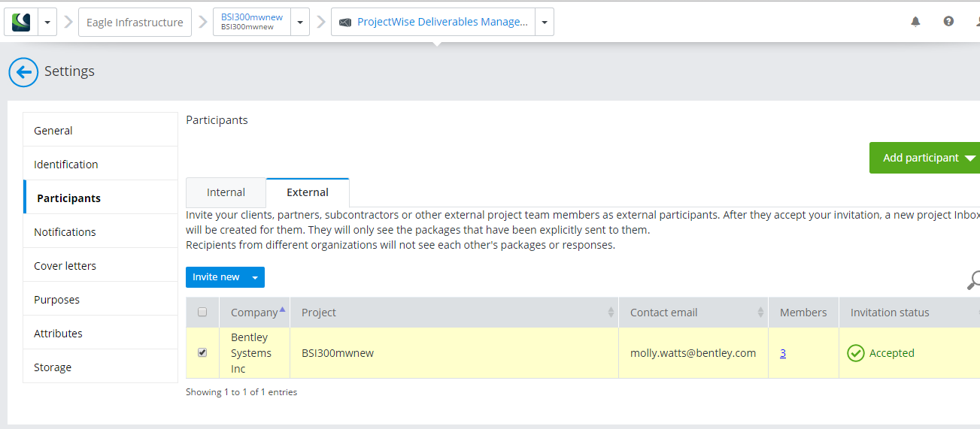This screenshot has height=429, width=980.
Task: Expand BSI300mwnew breadcrumb dropdown arrow
Action: 300,22
